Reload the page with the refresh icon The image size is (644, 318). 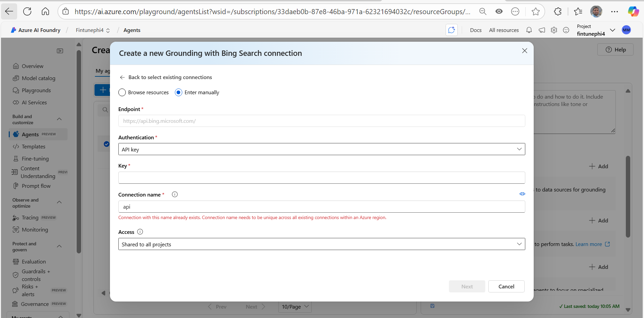(27, 11)
